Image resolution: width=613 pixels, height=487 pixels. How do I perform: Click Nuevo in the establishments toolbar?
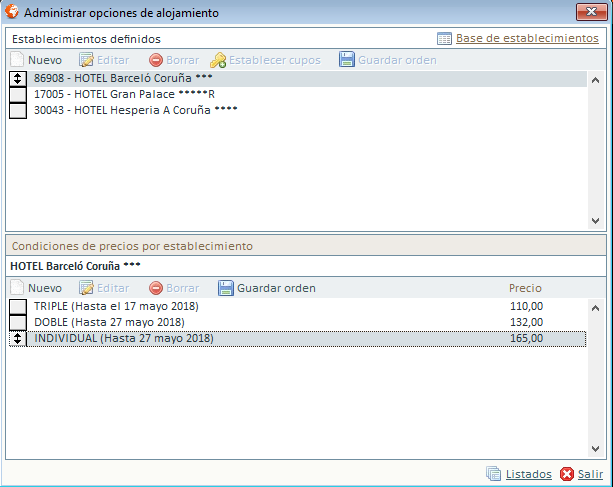[x=36, y=60]
